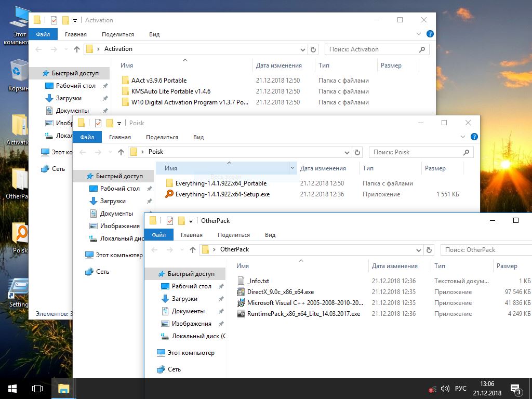This screenshot has height=399, width=532.
Task: Open Главная tab in OtherPack window
Action: coord(192,235)
